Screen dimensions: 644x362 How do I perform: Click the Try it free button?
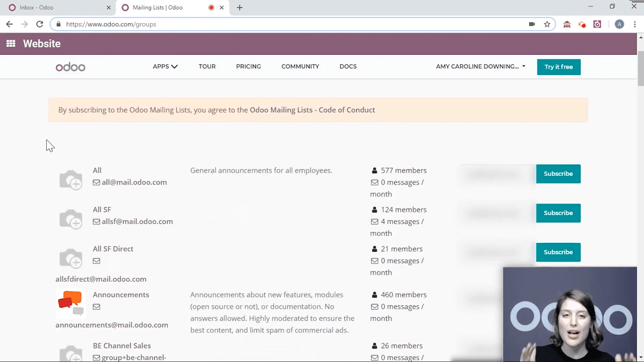pyautogui.click(x=558, y=67)
